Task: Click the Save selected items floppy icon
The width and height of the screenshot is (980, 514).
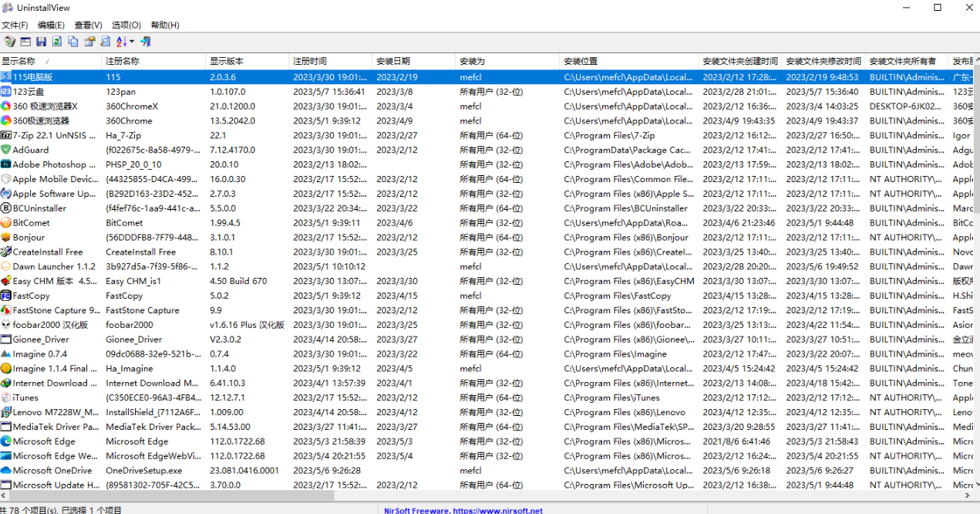Action: tap(41, 42)
